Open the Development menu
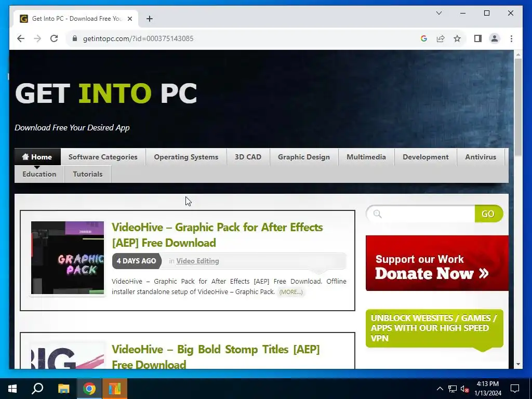 pos(425,157)
